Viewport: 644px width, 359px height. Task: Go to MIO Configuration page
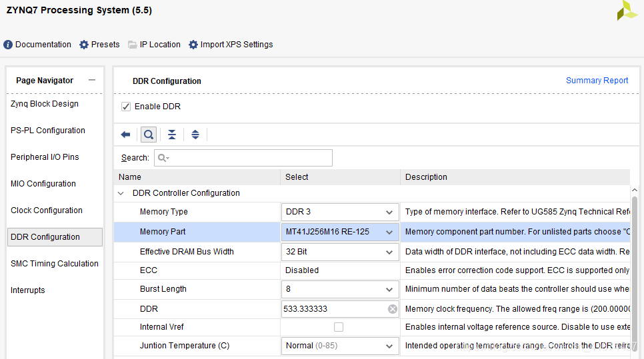click(43, 184)
